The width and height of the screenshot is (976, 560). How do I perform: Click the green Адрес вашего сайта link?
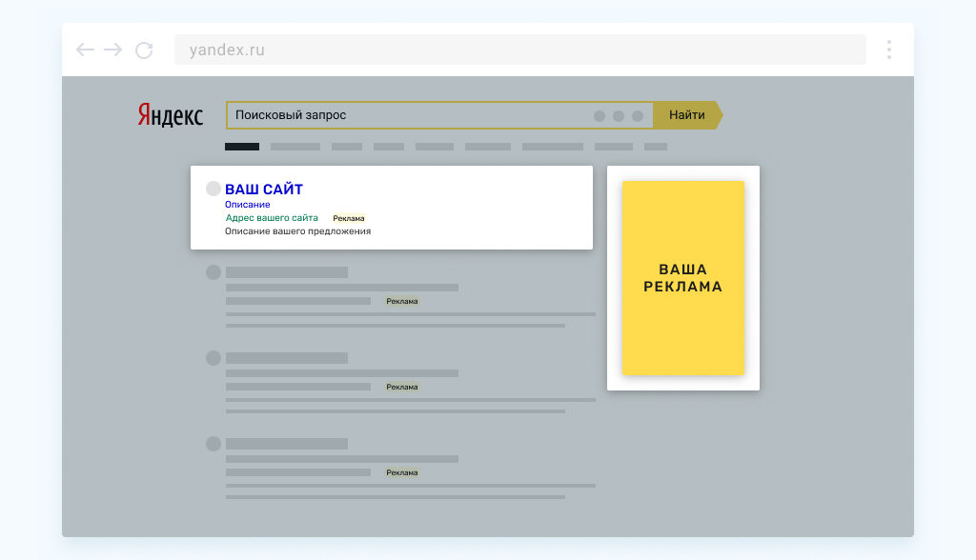click(x=272, y=218)
